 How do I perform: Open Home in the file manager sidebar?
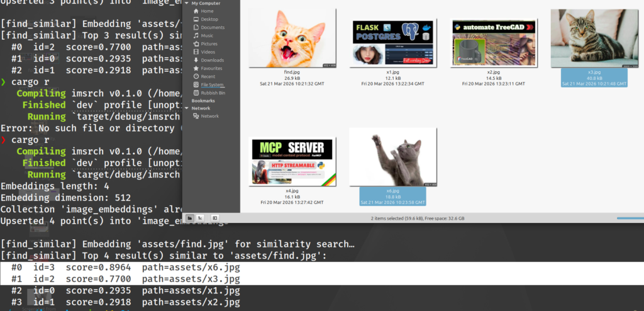[x=206, y=11]
